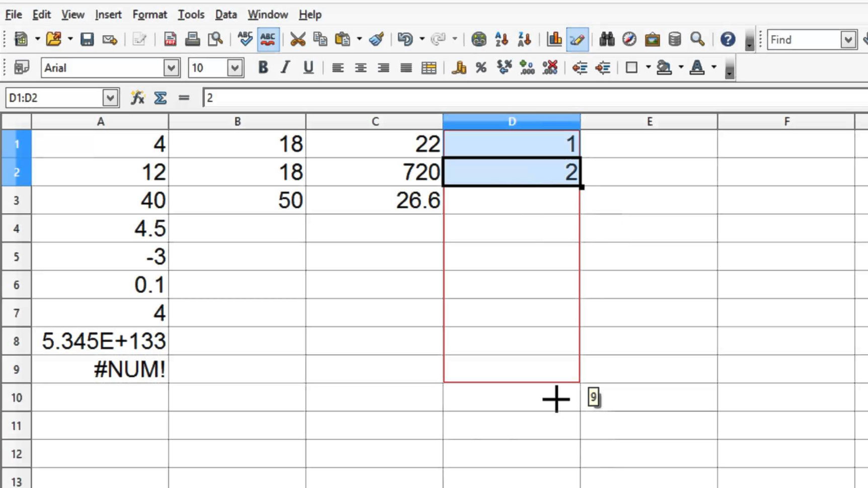Open Find & Replace with binoculars icon

tap(607, 39)
